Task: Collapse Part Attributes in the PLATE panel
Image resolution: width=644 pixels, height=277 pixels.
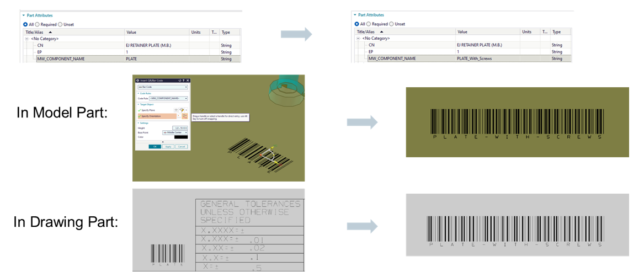Action: pyautogui.click(x=24, y=15)
